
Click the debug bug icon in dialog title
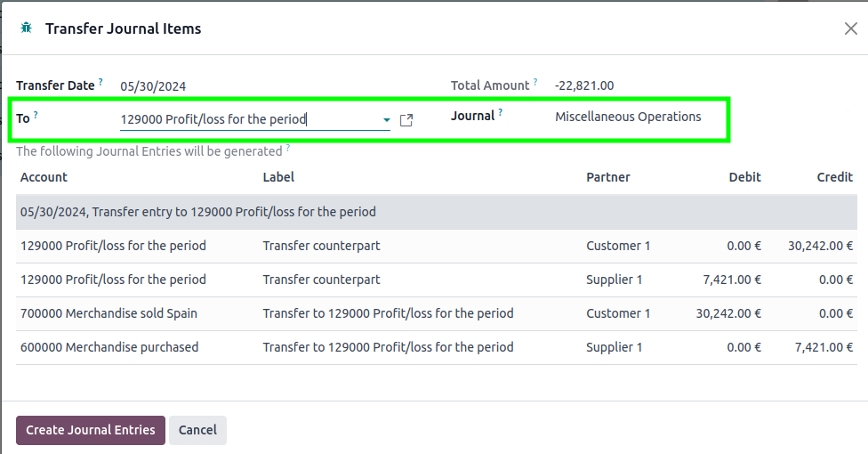(x=27, y=28)
